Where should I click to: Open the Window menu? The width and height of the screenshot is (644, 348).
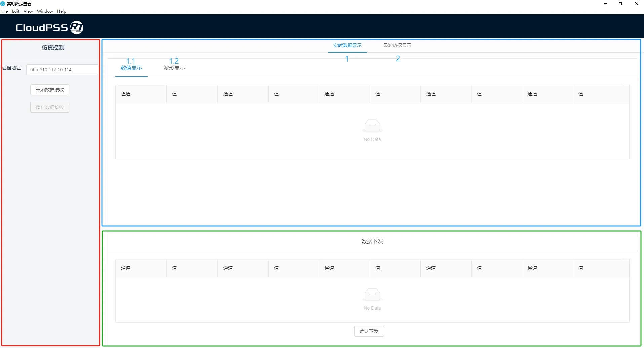pyautogui.click(x=45, y=11)
